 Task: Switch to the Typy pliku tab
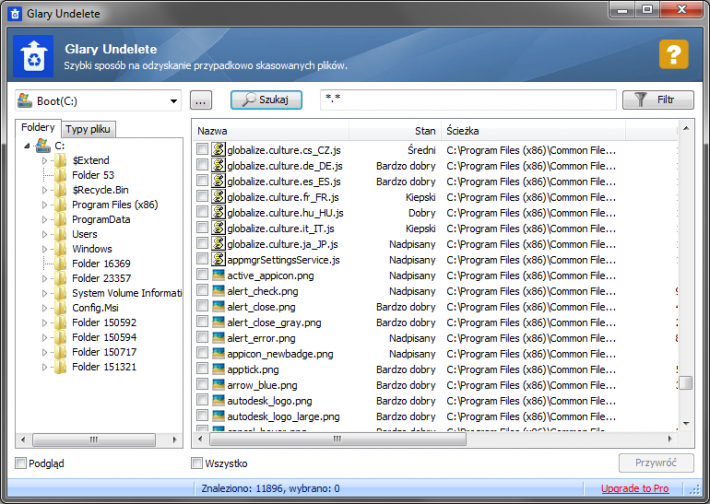88,129
